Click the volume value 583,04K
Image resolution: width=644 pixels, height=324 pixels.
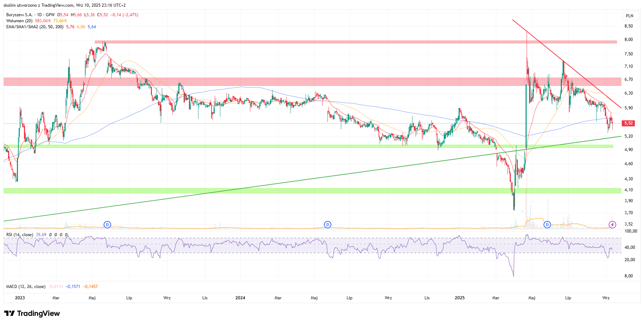(x=43, y=21)
